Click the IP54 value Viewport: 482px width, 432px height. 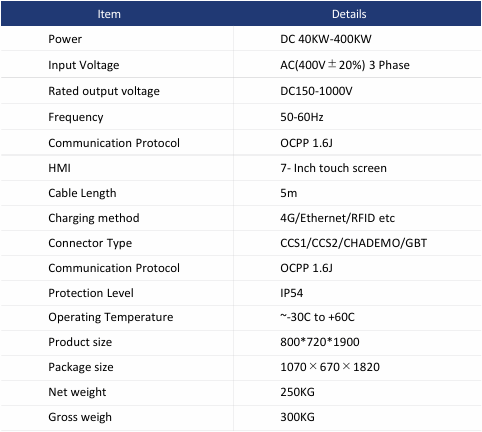click(292, 293)
